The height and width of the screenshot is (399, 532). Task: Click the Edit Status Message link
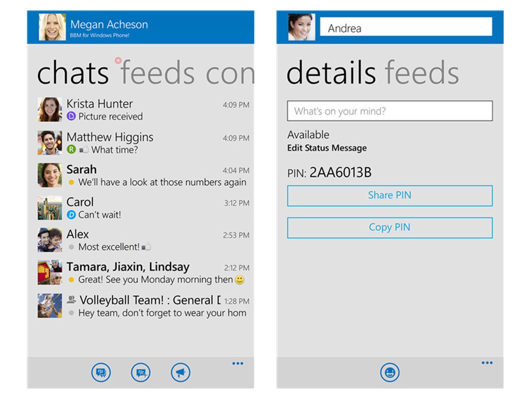327,148
